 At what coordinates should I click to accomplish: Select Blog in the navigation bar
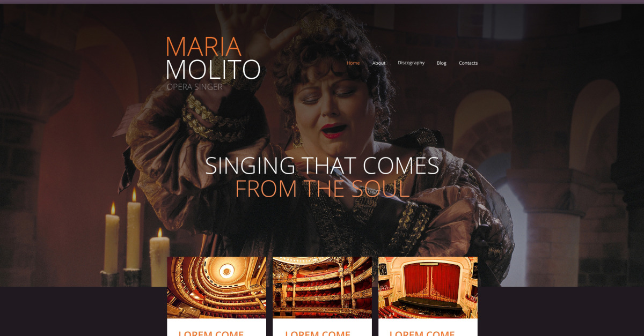pyautogui.click(x=441, y=63)
